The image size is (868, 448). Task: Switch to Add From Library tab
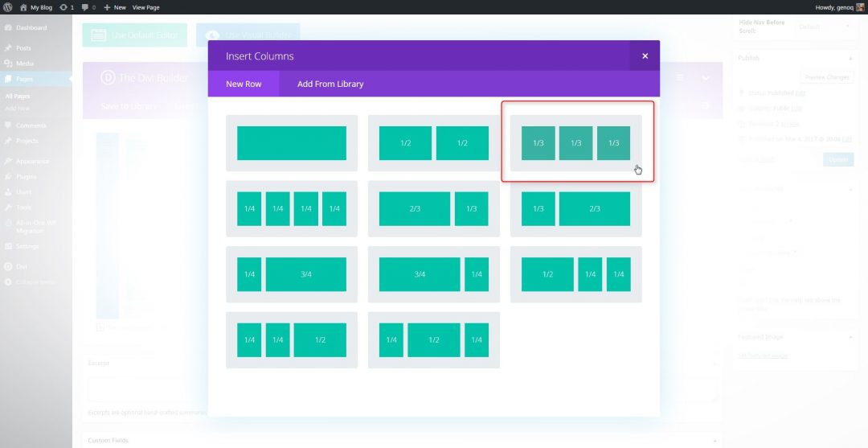(x=330, y=84)
